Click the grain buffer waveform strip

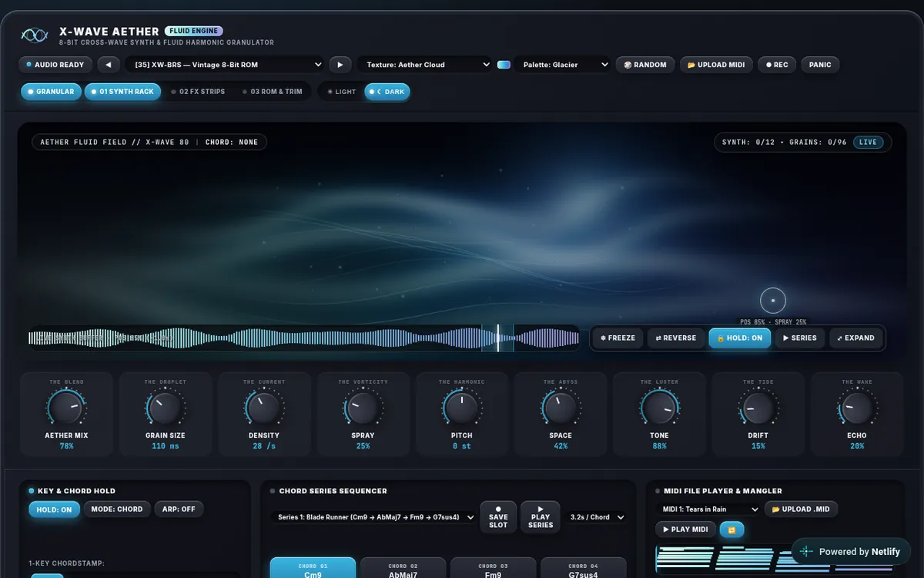(x=304, y=338)
